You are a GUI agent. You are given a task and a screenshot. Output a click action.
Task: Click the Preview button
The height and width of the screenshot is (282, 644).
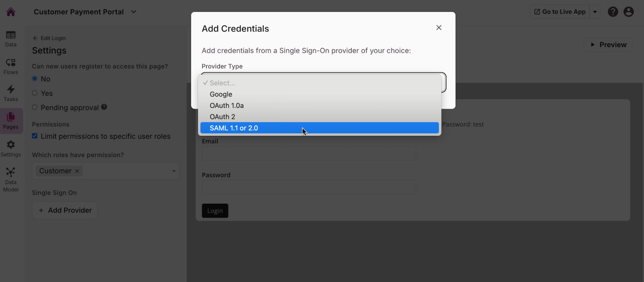coord(608,45)
